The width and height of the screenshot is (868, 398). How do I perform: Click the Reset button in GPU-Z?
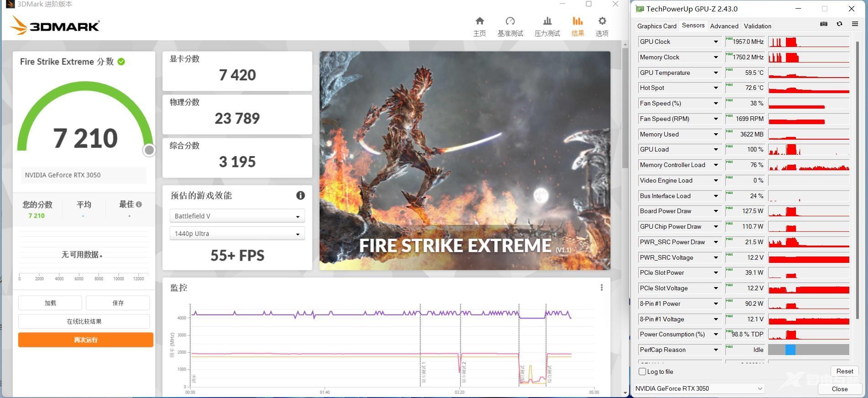(x=844, y=371)
